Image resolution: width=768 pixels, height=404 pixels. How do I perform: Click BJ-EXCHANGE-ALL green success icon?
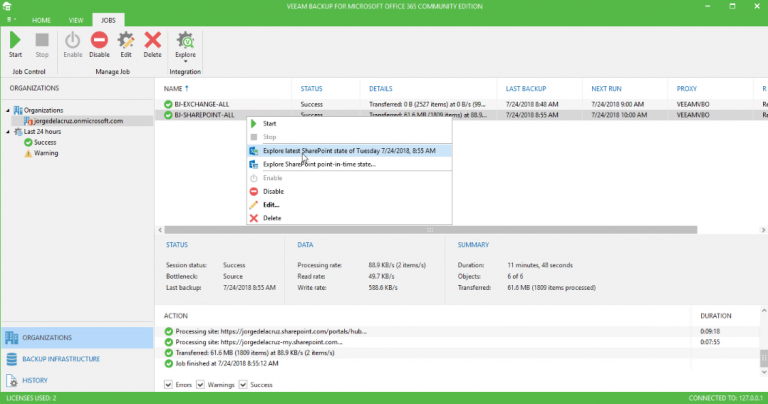[168, 104]
